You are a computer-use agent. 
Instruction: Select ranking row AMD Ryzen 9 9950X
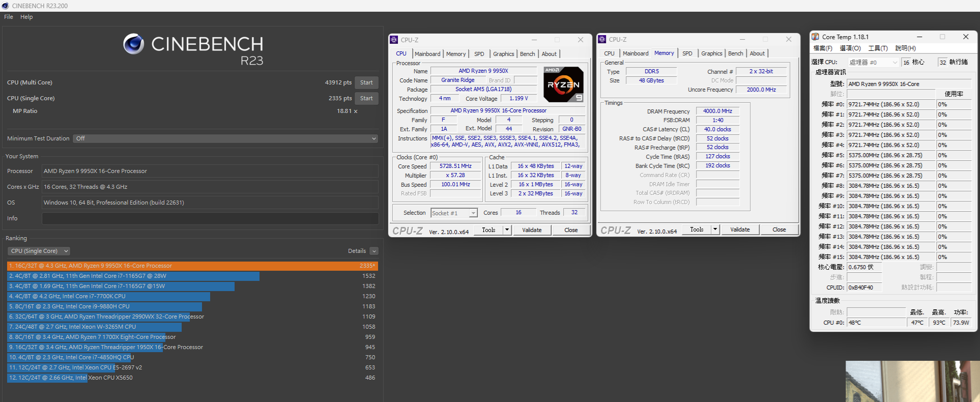point(192,266)
